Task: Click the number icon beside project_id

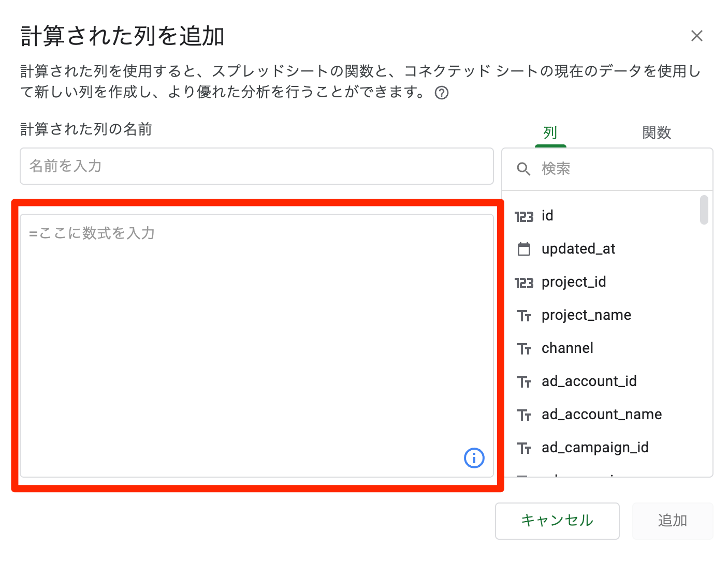Action: pos(523,283)
